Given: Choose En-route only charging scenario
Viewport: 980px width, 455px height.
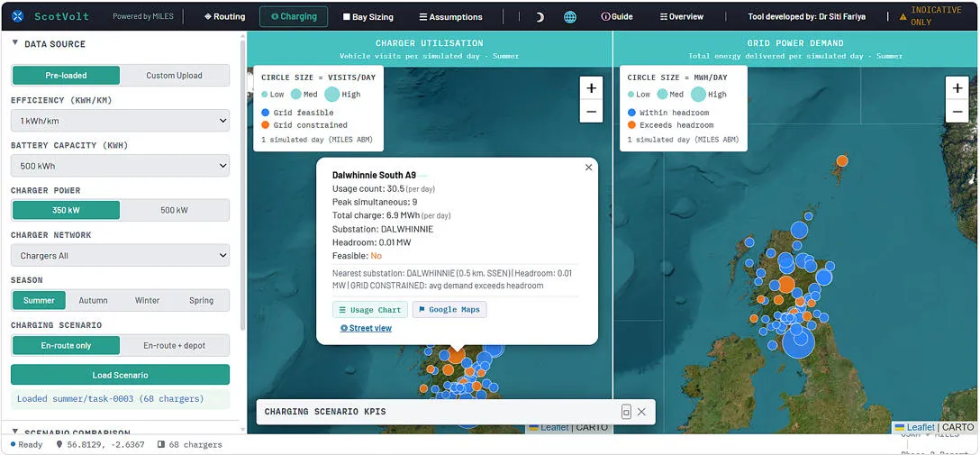Looking at the screenshot, I should 66,345.
